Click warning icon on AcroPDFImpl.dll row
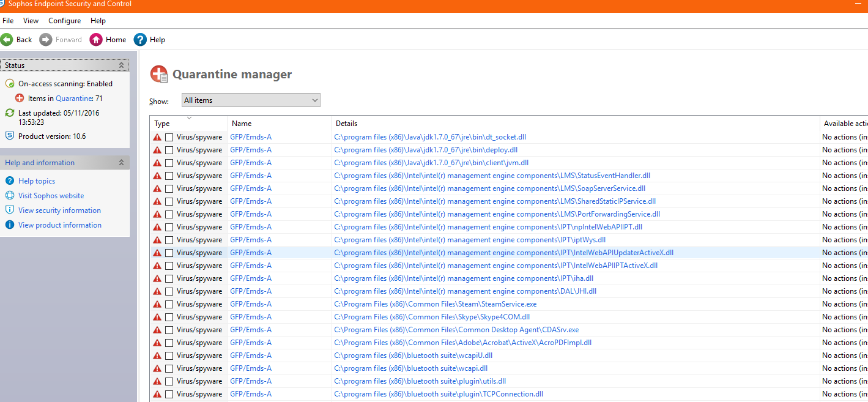The height and width of the screenshot is (402, 868). [x=157, y=343]
